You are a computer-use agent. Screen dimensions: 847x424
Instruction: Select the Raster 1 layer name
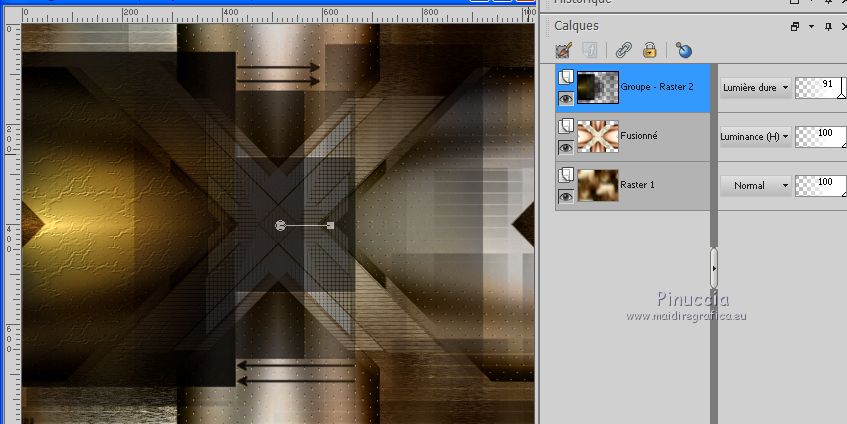[637, 185]
